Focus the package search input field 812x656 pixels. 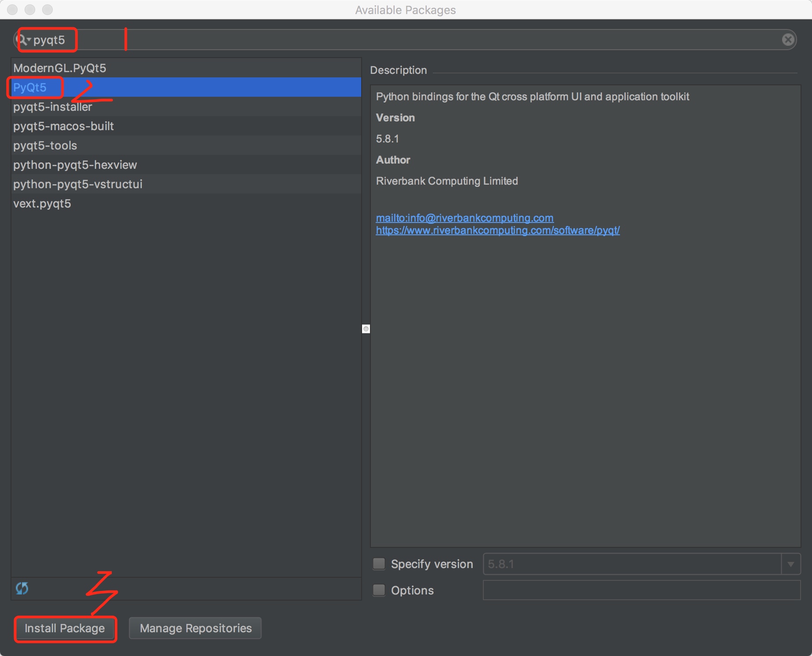[405, 40]
